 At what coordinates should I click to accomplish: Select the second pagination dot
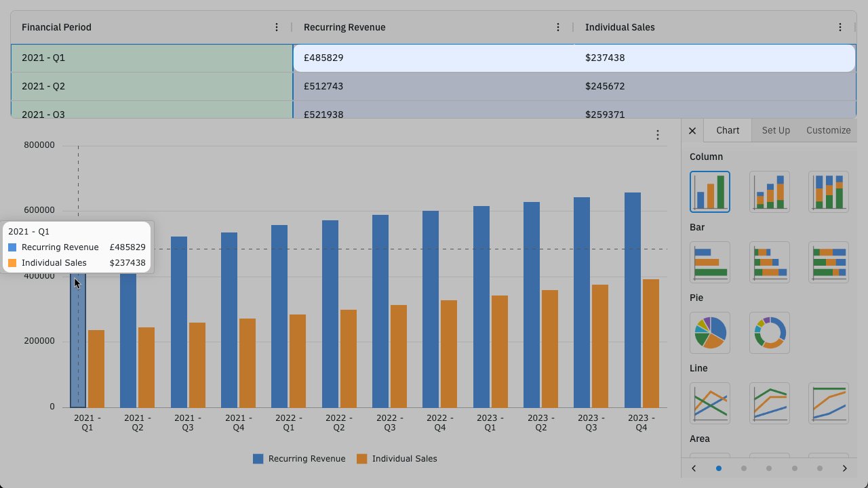(743, 468)
